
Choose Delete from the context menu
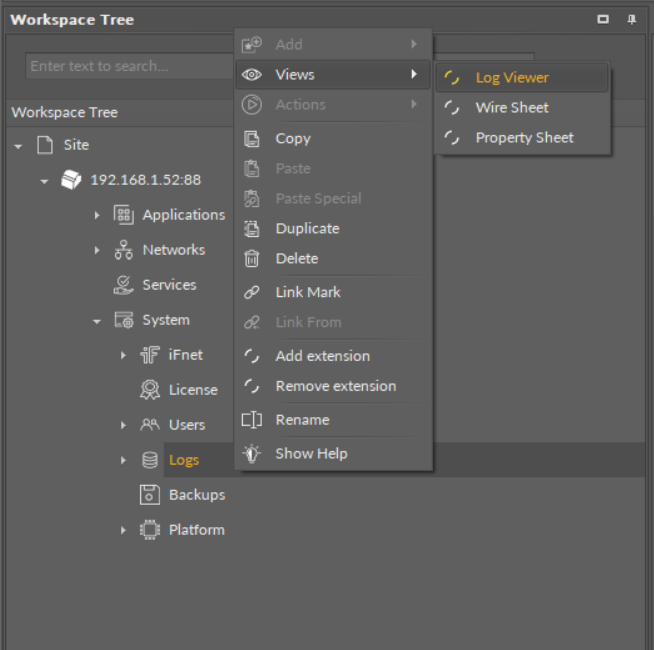296,259
